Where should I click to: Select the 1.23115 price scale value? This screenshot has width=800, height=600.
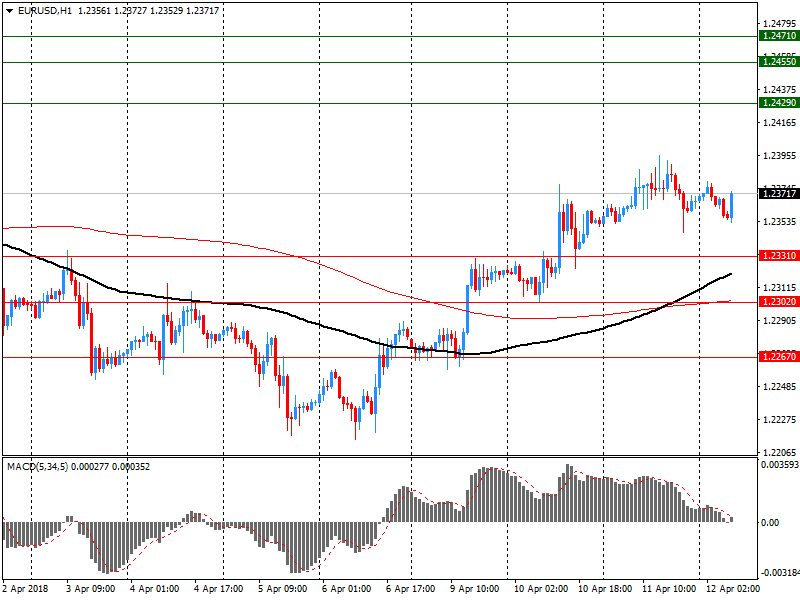779,288
